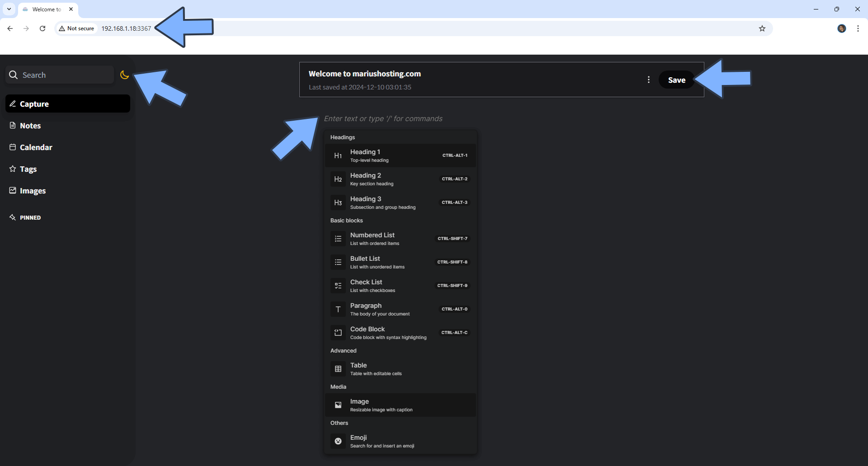Open the tab search dropdown arrow
Viewport: 868px width, 466px height.
tap(9, 9)
